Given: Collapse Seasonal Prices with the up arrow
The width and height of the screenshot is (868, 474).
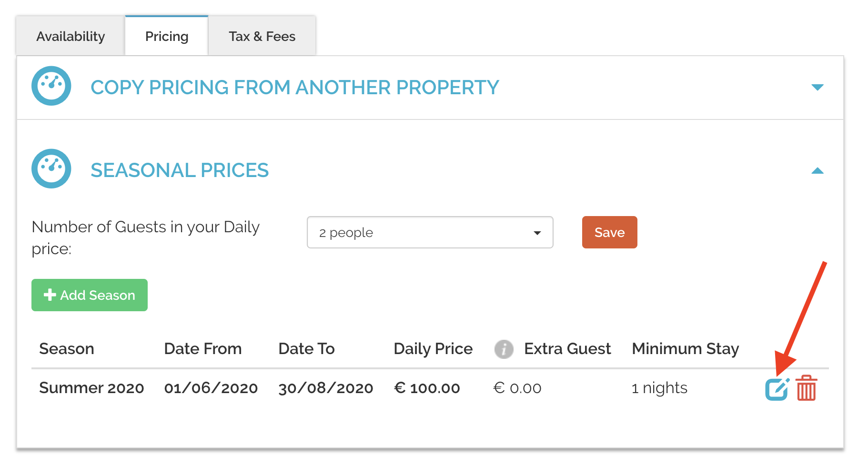Looking at the screenshot, I should point(818,170).
